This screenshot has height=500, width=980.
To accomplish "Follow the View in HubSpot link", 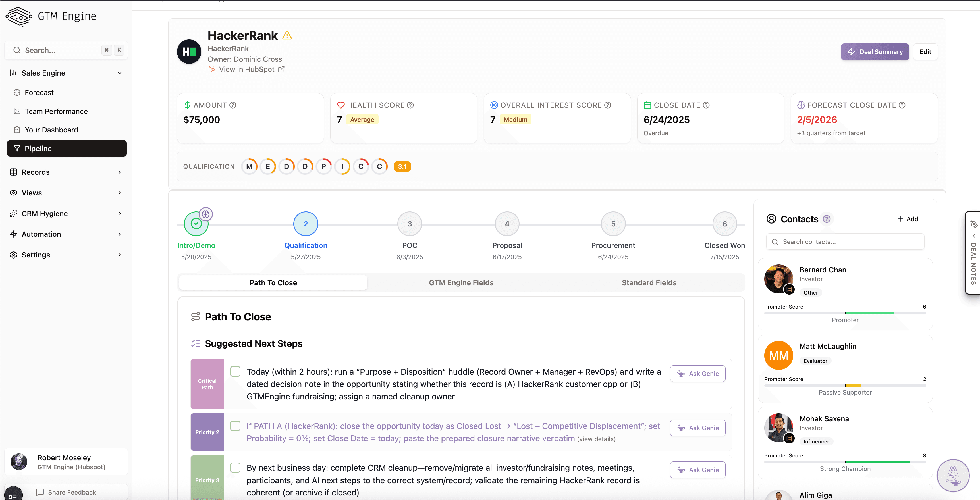I will coord(246,69).
